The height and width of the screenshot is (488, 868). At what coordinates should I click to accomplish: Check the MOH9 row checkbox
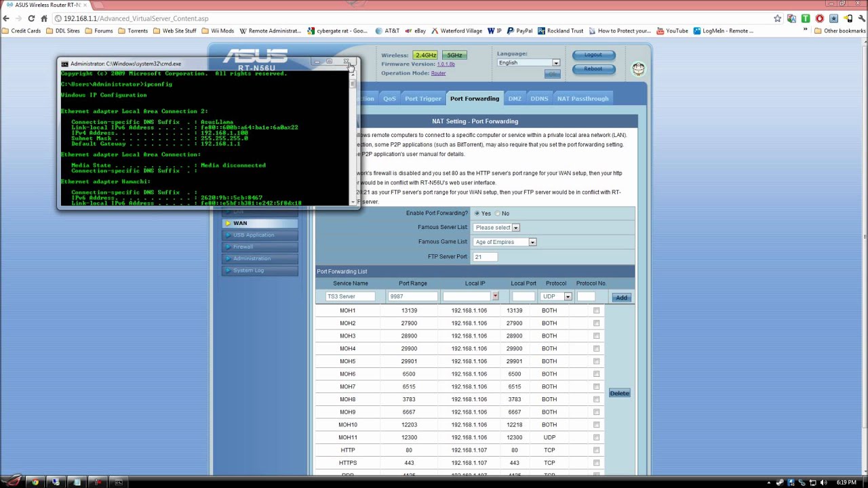596,412
